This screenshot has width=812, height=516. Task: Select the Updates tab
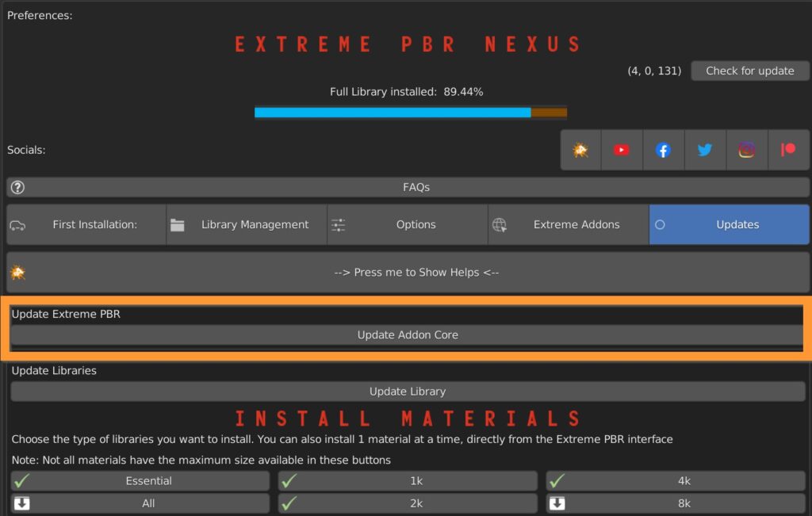tap(730, 224)
